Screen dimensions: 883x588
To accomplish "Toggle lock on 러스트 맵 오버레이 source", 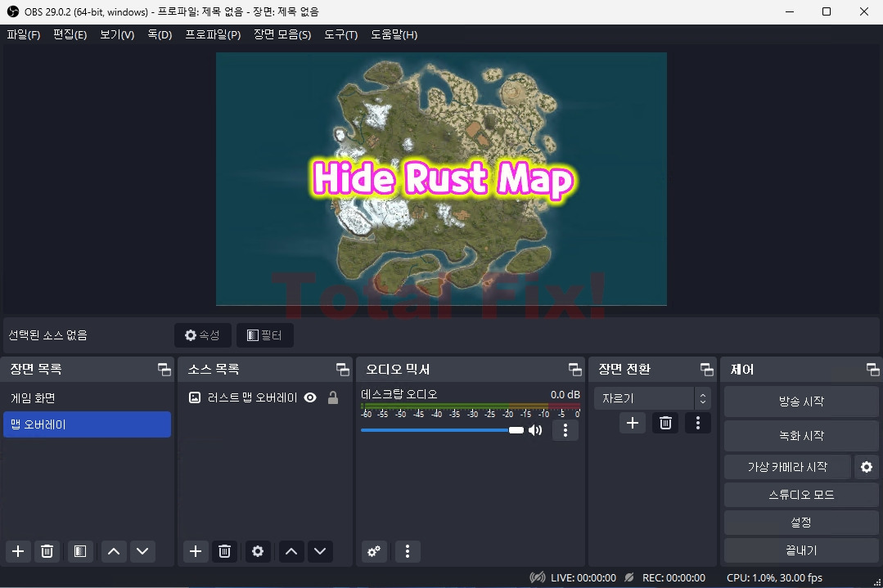I will [x=333, y=397].
